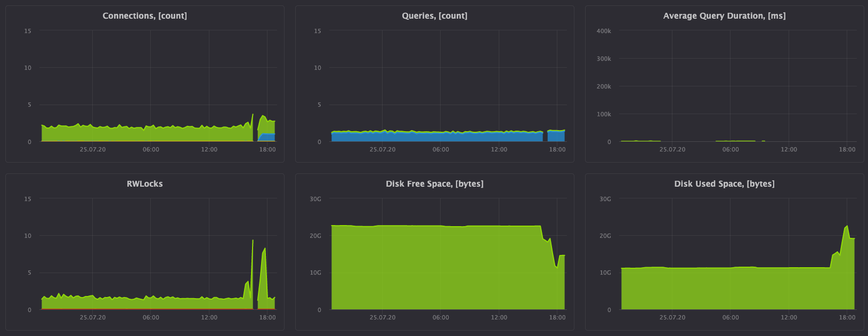Click "30G" on the Disk Free Space chart
Screen dimensions: 868x336
315,199
